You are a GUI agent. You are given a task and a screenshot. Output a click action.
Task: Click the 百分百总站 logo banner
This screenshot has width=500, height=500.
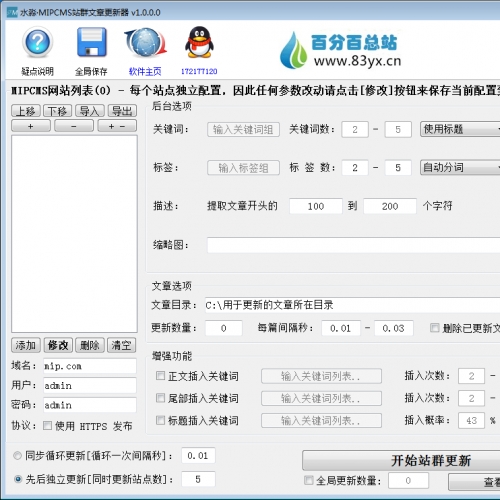click(341, 50)
